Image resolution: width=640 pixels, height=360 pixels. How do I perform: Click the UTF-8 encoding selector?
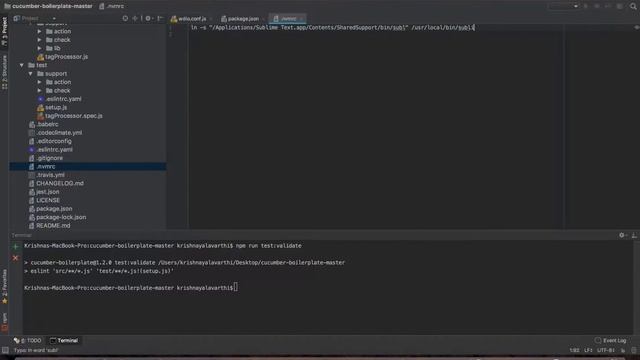(x=606, y=350)
